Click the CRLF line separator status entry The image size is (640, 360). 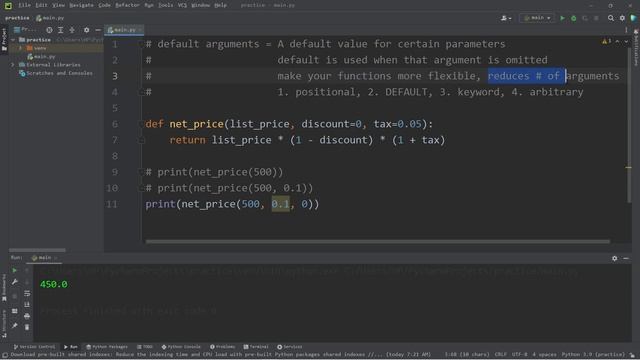tap(500, 355)
